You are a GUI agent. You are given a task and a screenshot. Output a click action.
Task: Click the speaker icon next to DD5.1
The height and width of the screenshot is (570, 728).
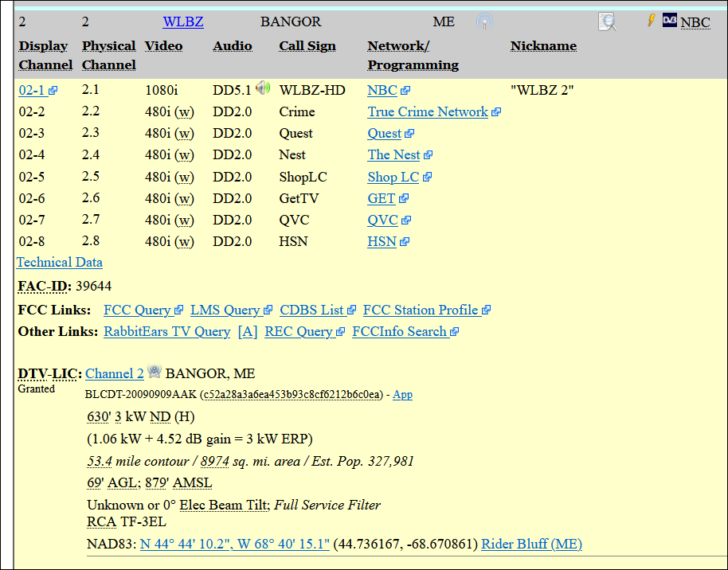pyautogui.click(x=263, y=88)
